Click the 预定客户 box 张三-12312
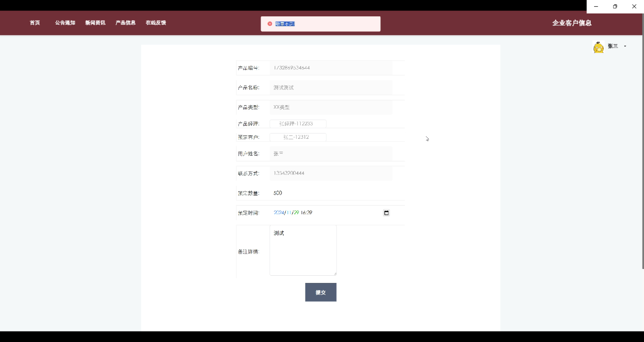The width and height of the screenshot is (644, 342). click(298, 137)
